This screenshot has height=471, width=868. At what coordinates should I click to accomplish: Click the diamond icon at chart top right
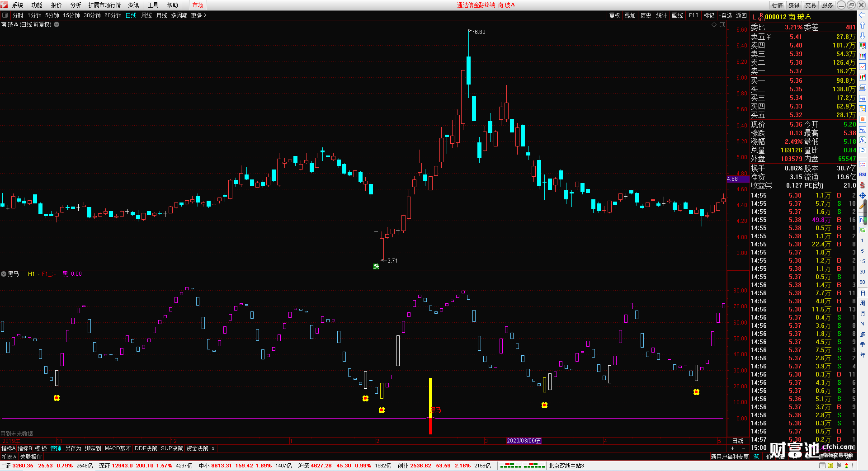[714, 25]
